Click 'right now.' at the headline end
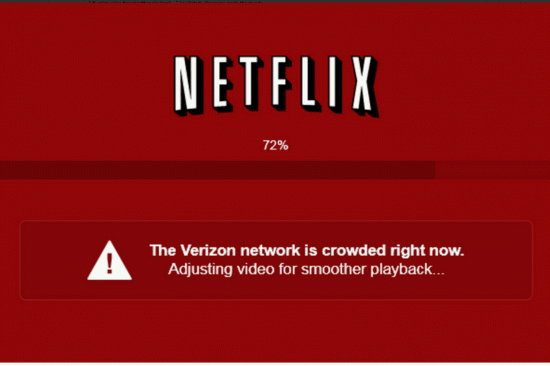This screenshot has height=366, width=550. (427, 251)
